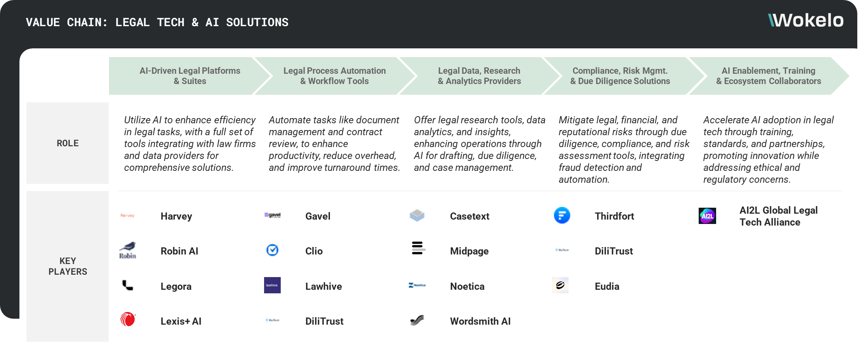Viewport: 868px width, 352px height.
Task: Click the Harvey company name
Action: click(176, 216)
